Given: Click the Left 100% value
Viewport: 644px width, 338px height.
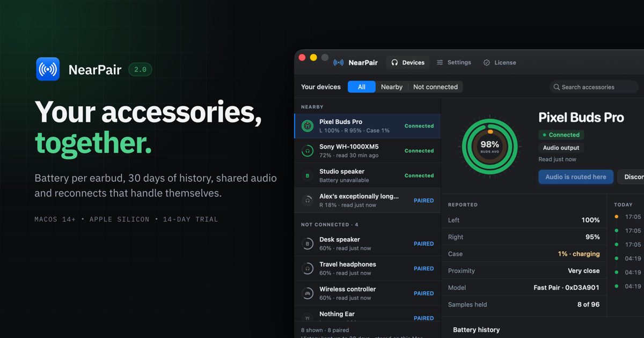Looking at the screenshot, I should (590, 220).
